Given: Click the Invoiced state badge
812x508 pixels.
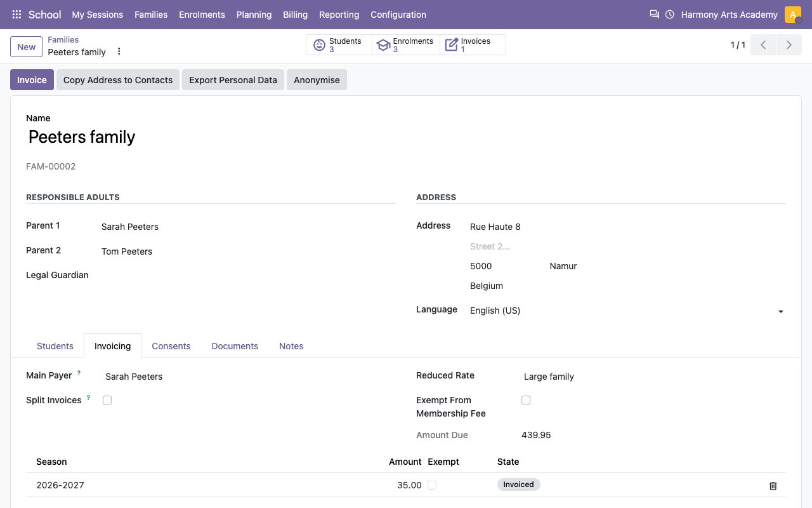Looking at the screenshot, I should (x=518, y=485).
